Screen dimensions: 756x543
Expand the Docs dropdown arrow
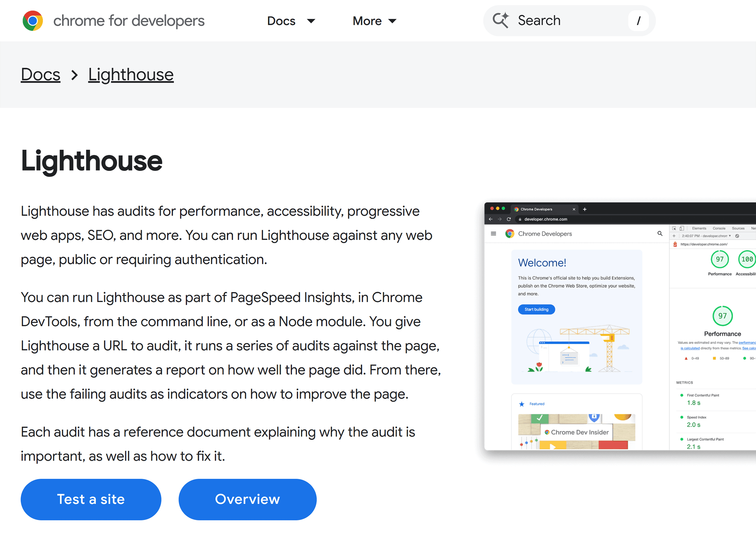tap(311, 21)
